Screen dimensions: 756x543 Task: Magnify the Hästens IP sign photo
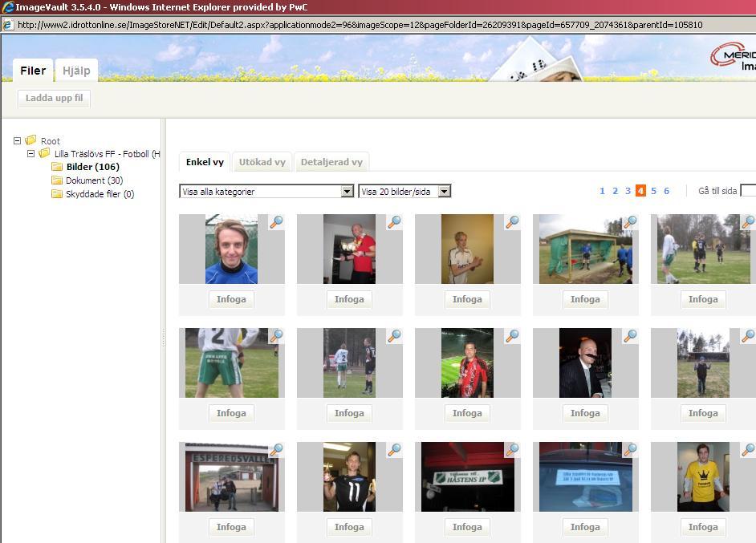click(x=513, y=449)
